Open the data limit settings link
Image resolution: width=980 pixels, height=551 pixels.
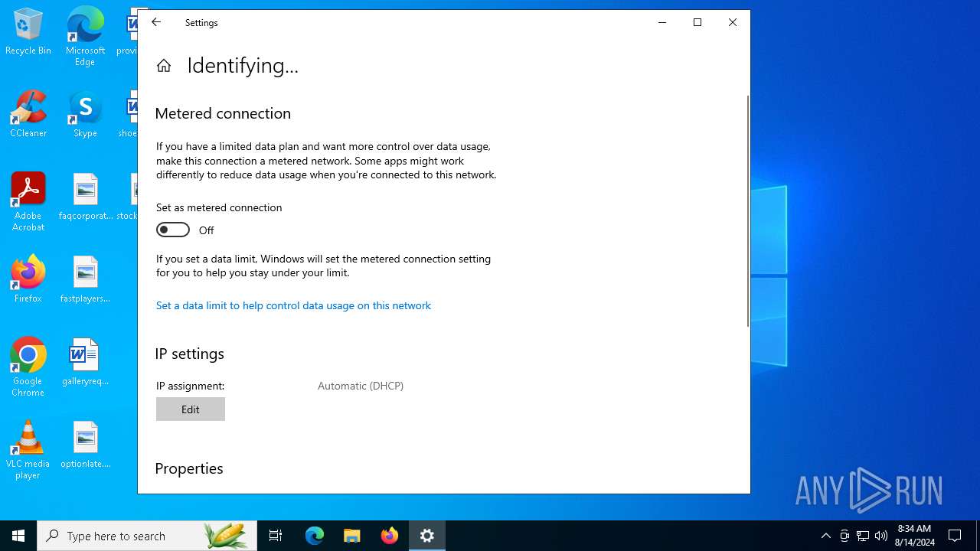coord(293,305)
